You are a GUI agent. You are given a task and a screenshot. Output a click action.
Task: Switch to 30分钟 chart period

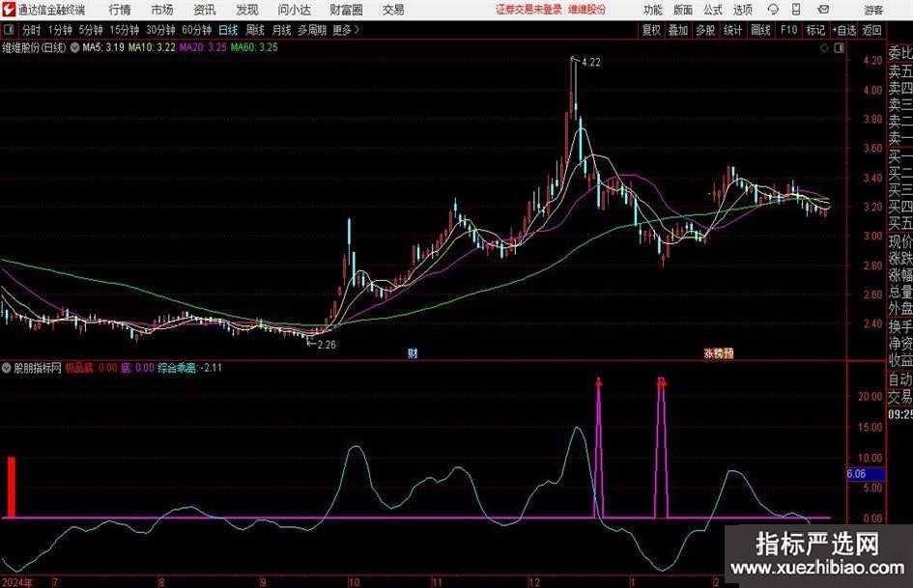(x=160, y=30)
